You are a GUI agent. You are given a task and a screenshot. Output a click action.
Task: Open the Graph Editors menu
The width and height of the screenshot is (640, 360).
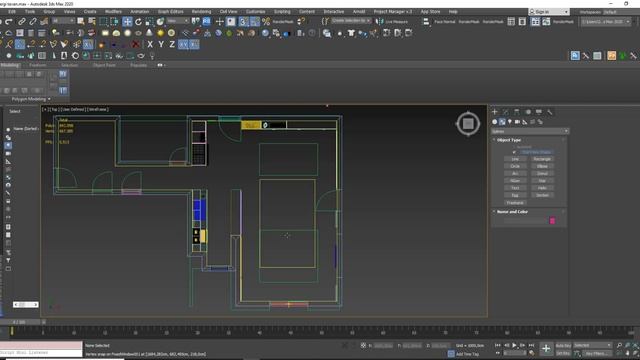click(x=171, y=11)
